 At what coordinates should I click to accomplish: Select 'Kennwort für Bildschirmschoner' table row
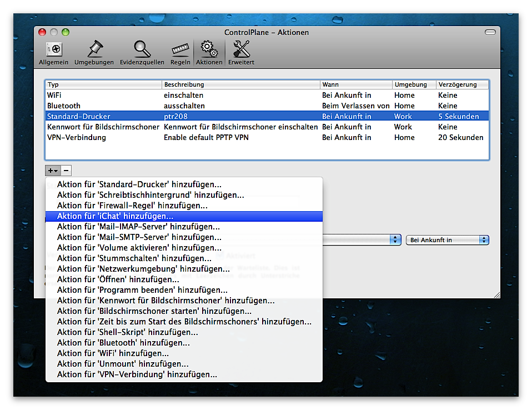pyautogui.click(x=267, y=127)
